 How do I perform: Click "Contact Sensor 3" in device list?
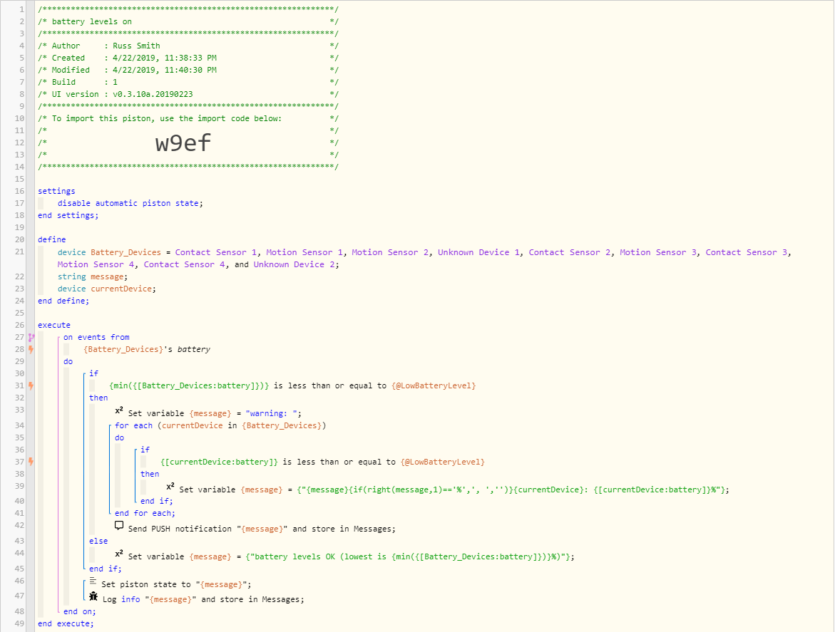tap(747, 252)
